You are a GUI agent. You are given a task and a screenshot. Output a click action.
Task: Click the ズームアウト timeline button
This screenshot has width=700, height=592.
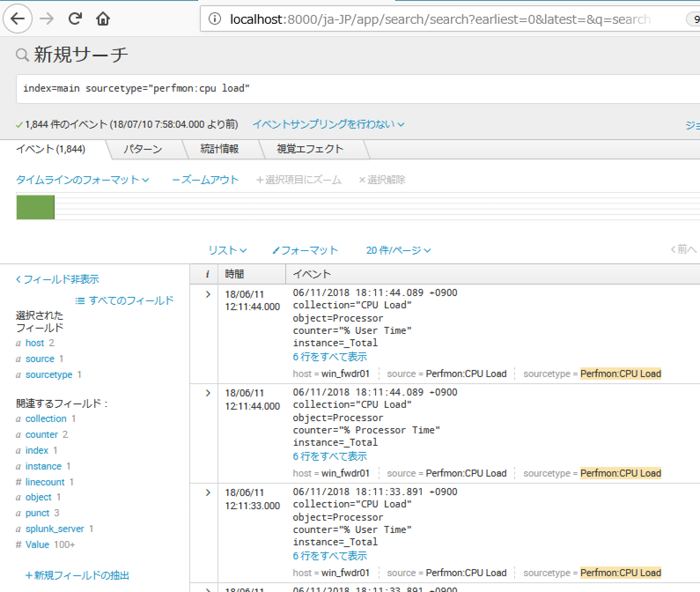(205, 180)
